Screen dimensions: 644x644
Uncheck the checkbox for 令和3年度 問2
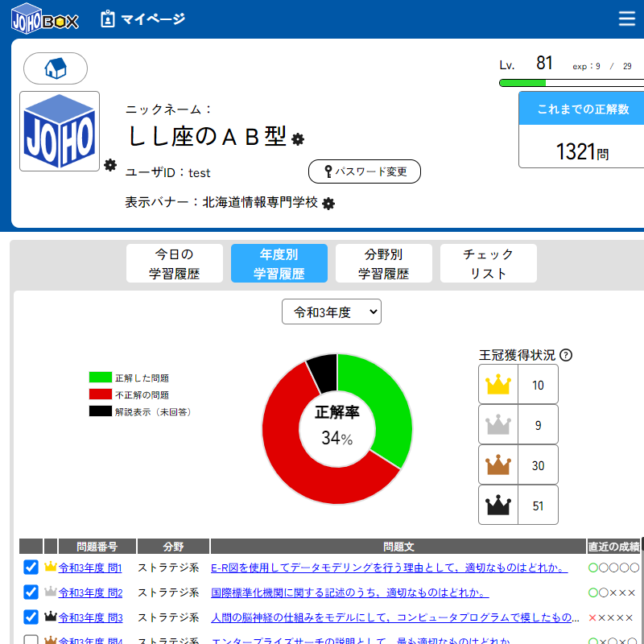[31, 592]
